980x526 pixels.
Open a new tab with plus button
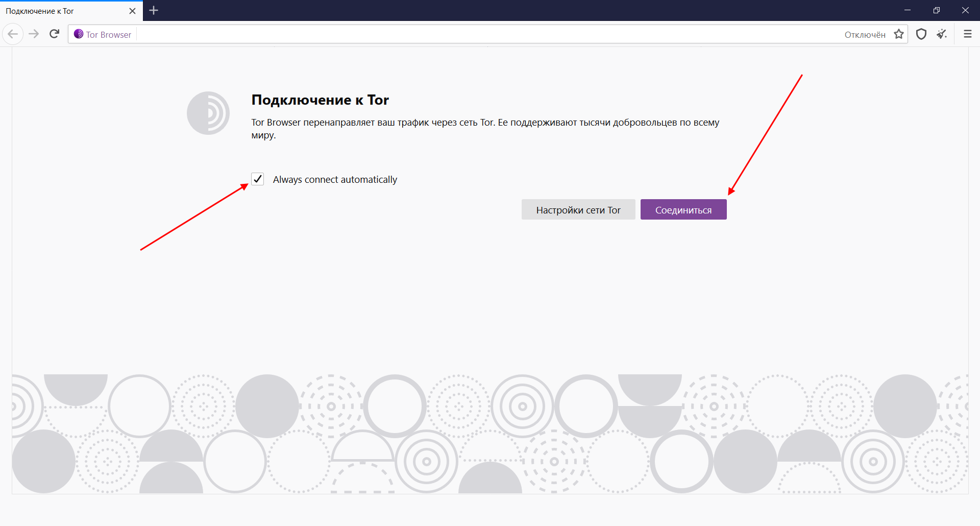154,10
